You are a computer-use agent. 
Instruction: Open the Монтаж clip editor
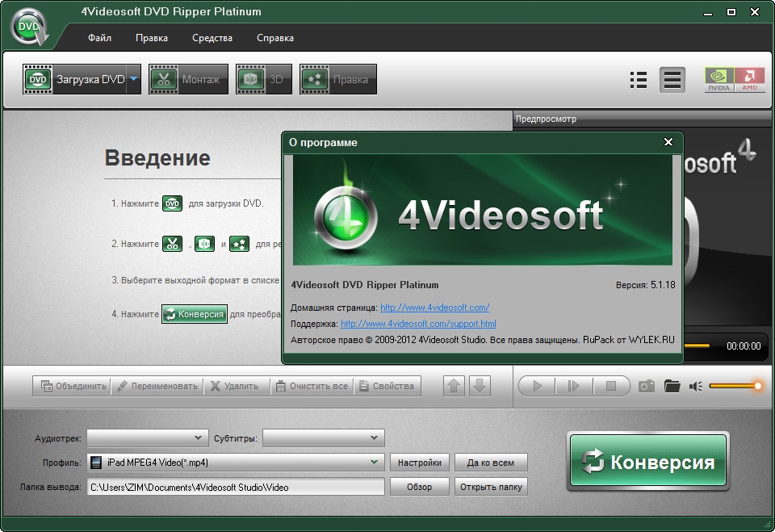(x=188, y=79)
